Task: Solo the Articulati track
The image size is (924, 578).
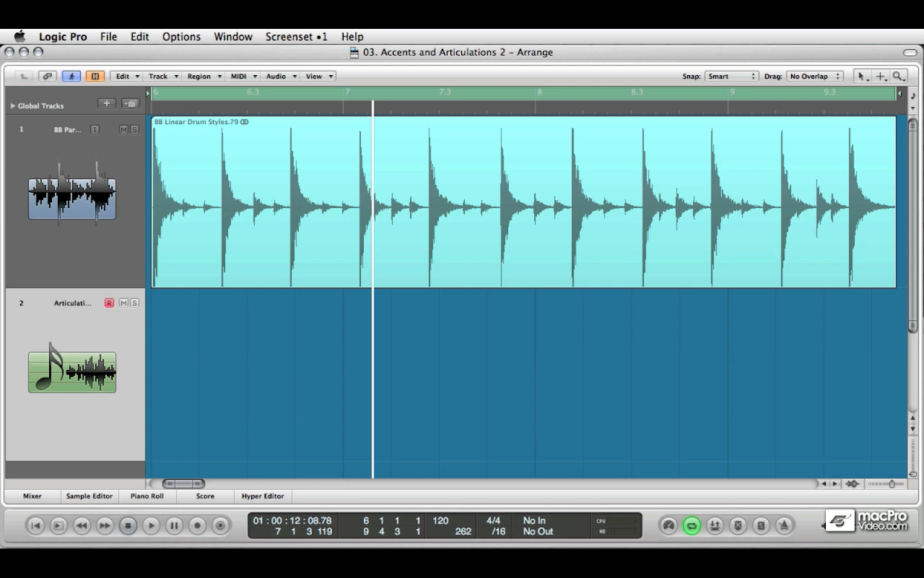Action: tap(134, 303)
